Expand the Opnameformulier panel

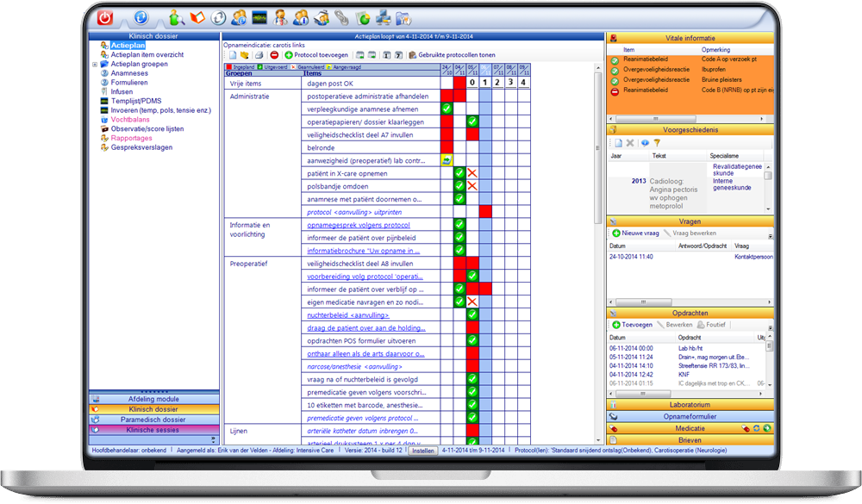pos(690,417)
